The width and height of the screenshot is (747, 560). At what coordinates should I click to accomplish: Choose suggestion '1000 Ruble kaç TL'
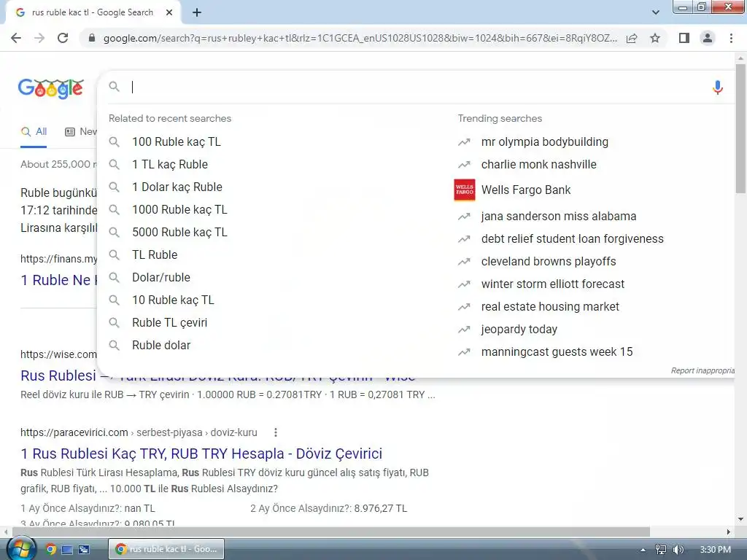point(179,209)
